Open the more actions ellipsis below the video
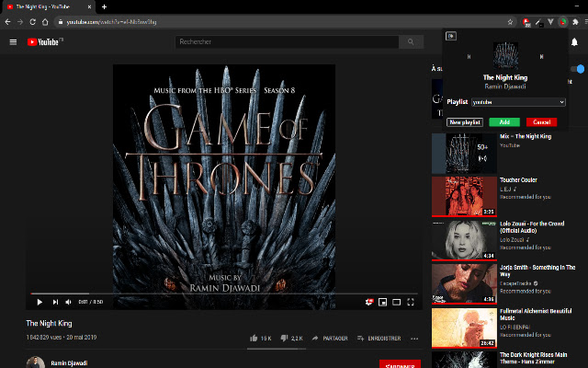This screenshot has height=368, width=588. (x=415, y=339)
